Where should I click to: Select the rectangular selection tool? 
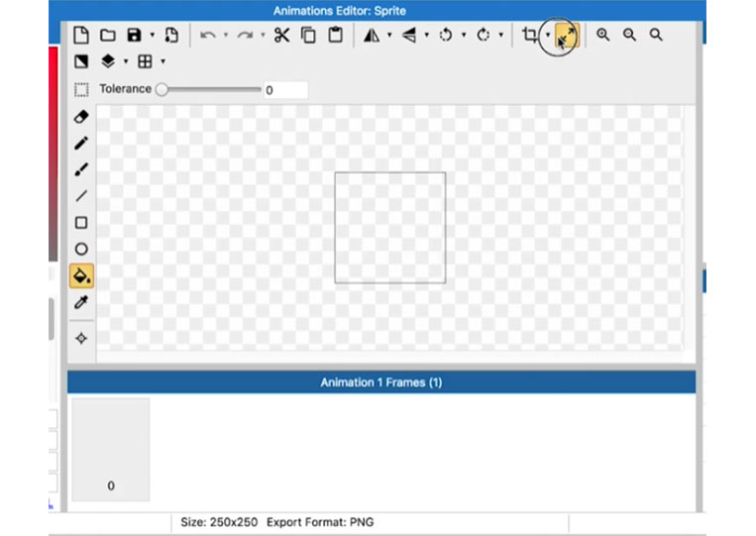point(81,90)
